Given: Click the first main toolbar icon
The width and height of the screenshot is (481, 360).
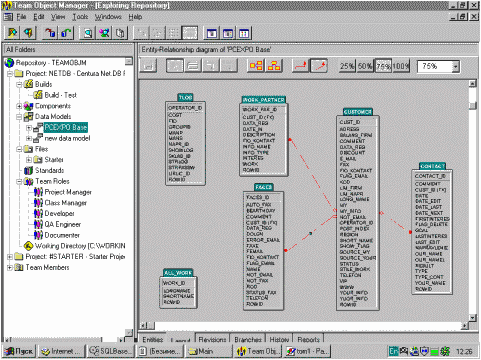Looking at the screenshot, I should 13,33.
